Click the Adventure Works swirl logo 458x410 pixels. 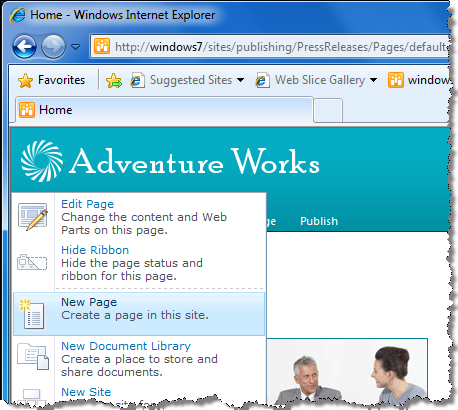tap(42, 161)
